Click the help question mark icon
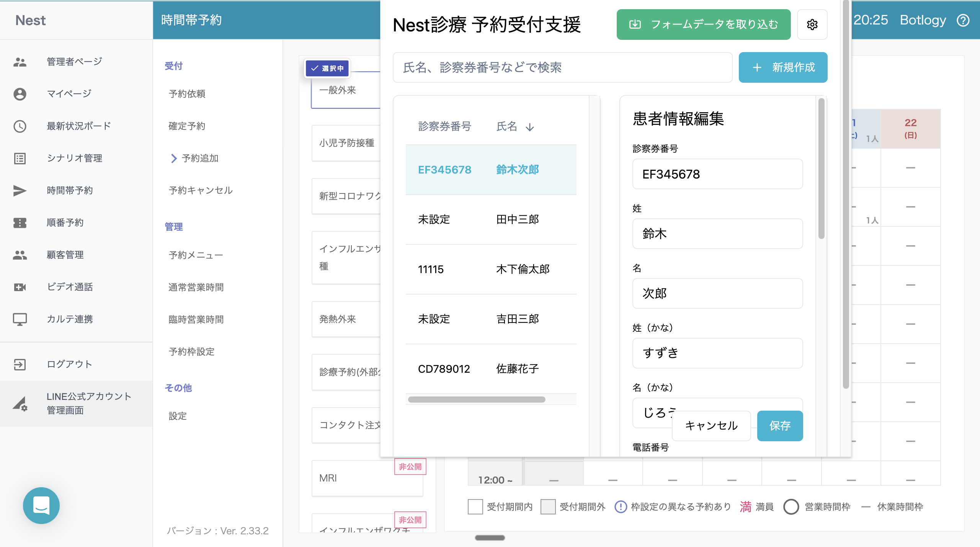This screenshot has height=547, width=980. [x=963, y=20]
